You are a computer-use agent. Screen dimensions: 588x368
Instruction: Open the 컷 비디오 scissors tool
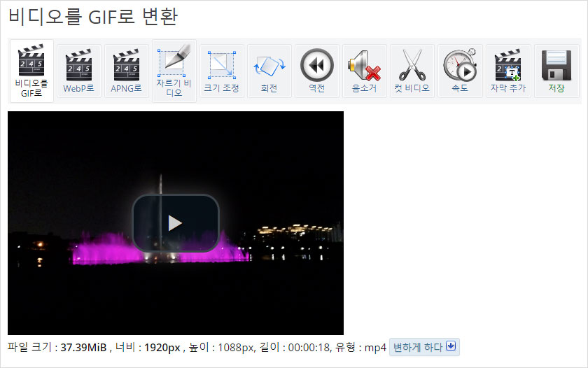(412, 71)
